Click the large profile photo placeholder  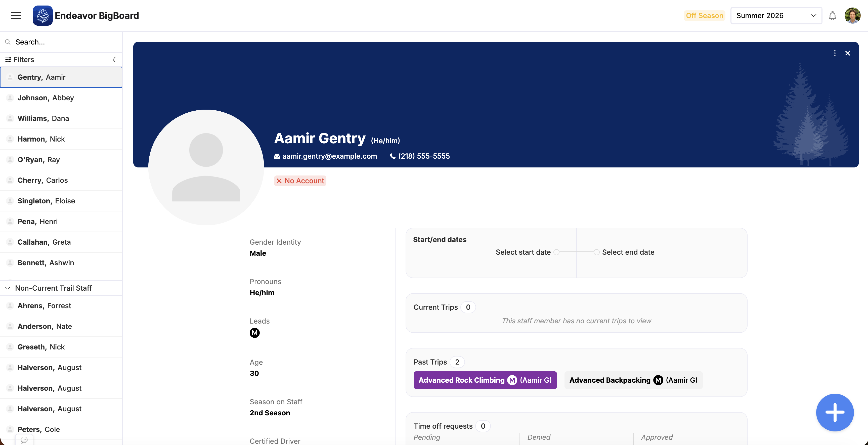pyautogui.click(x=206, y=167)
